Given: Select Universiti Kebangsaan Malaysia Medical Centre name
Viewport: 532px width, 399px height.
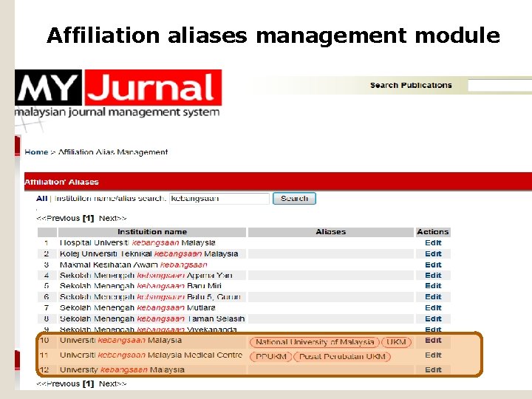Looking at the screenshot, I should 151,355.
